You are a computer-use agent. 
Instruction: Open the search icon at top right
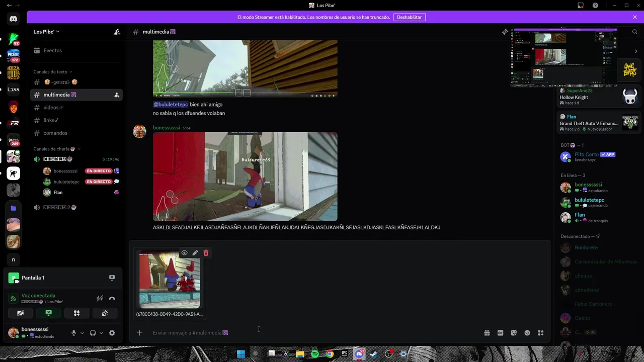634,32
